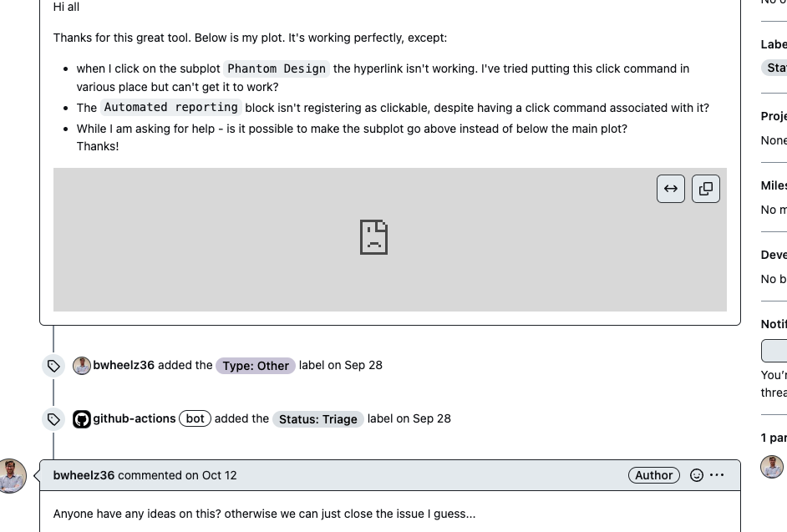Image resolution: width=787 pixels, height=532 pixels.
Task: Click the github-actions Octocat avatar icon
Action: click(x=82, y=418)
